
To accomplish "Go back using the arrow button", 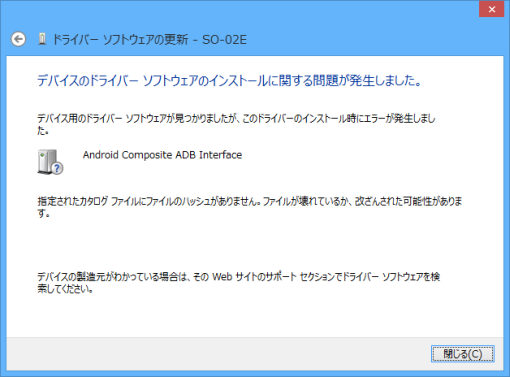I will (18, 39).
